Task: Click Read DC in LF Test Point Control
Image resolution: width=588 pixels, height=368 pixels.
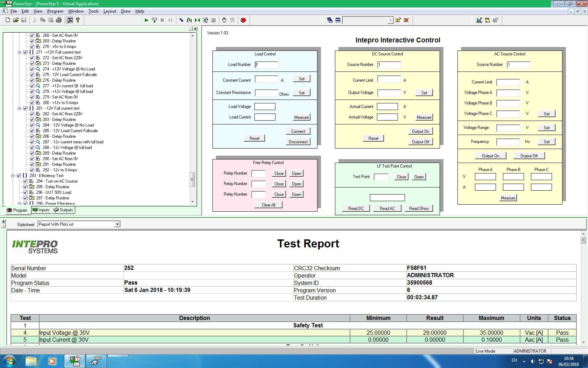Action: tap(356, 209)
